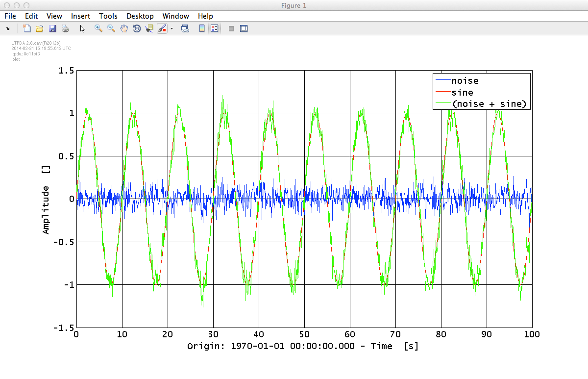Click the toolbar docking arrow at far left
This screenshot has width=588, height=379.
click(8, 28)
